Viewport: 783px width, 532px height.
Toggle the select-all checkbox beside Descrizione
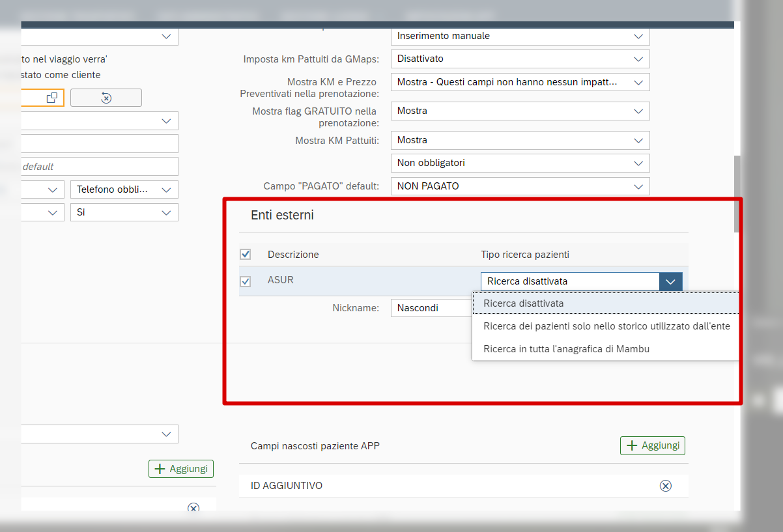(x=246, y=254)
